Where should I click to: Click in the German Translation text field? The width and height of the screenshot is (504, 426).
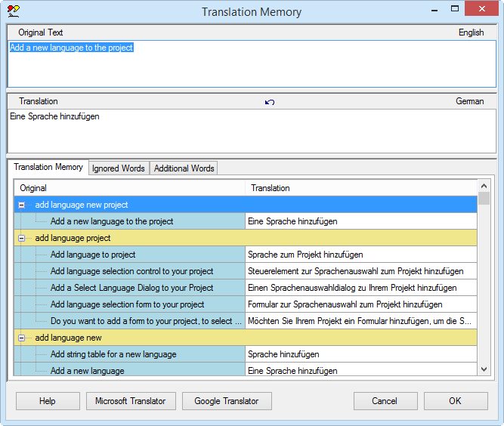(x=251, y=132)
